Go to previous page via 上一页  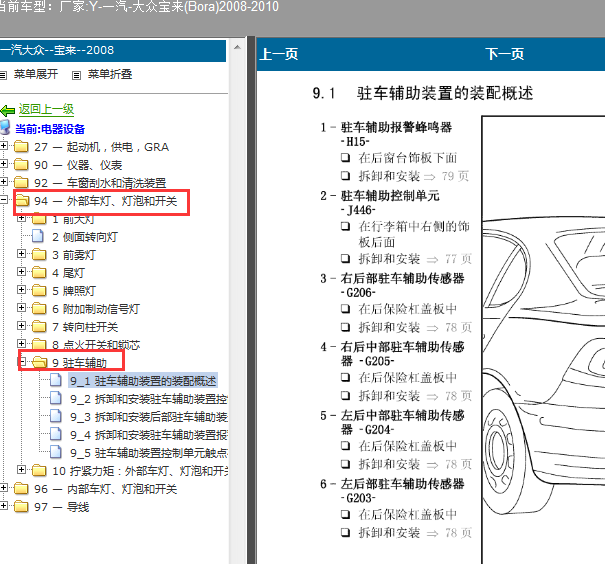(x=279, y=54)
